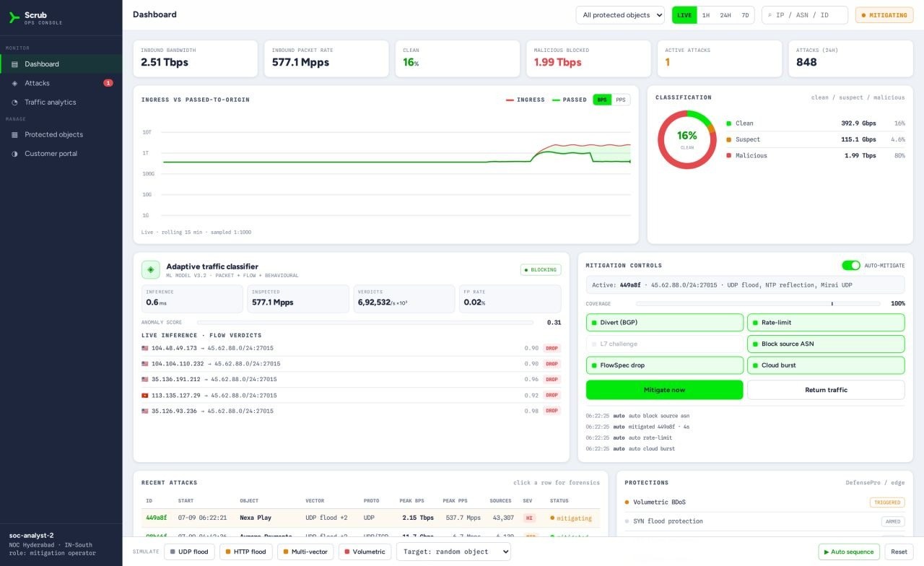This screenshot has width=924, height=566.
Task: Simulate an HTTP flood
Action: pos(245,552)
